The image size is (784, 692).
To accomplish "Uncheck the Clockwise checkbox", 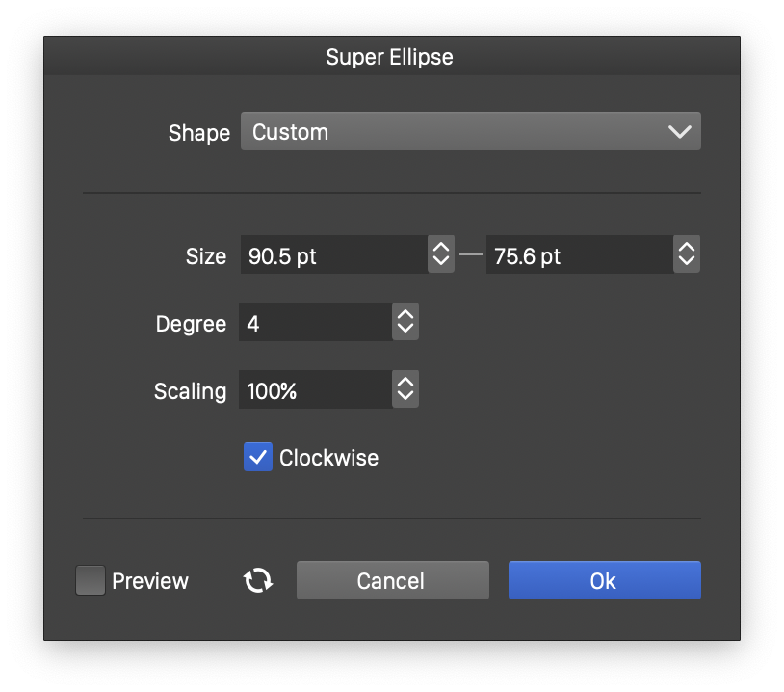I will click(x=258, y=457).
